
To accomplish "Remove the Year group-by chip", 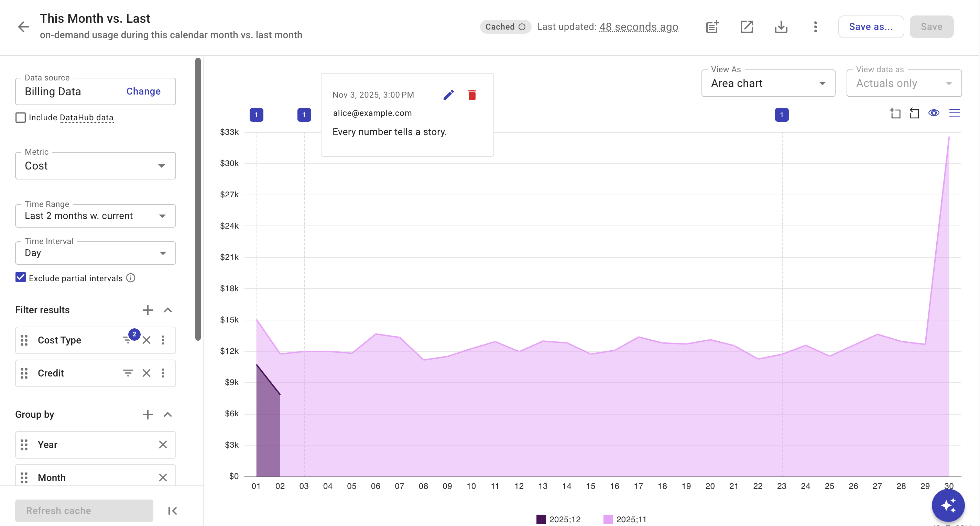I will coord(163,444).
